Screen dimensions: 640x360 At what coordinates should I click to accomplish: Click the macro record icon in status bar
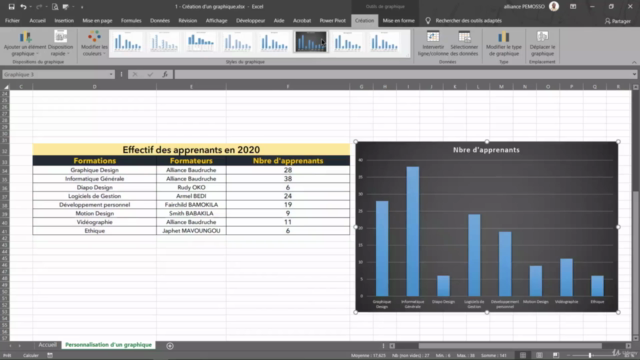[50, 355]
